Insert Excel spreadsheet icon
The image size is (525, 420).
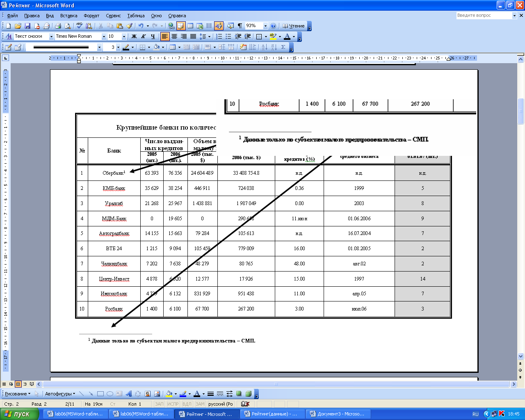pos(200,26)
